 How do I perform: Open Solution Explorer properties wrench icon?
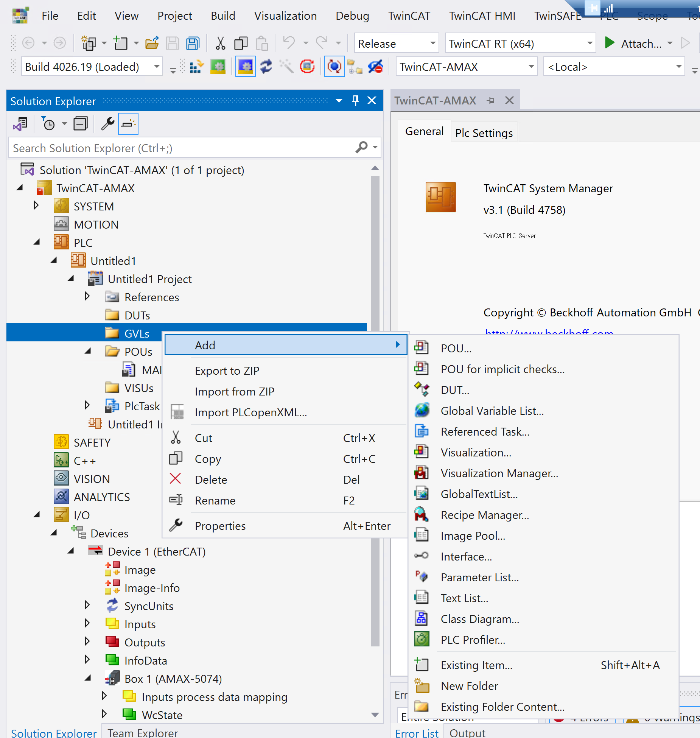tap(107, 124)
